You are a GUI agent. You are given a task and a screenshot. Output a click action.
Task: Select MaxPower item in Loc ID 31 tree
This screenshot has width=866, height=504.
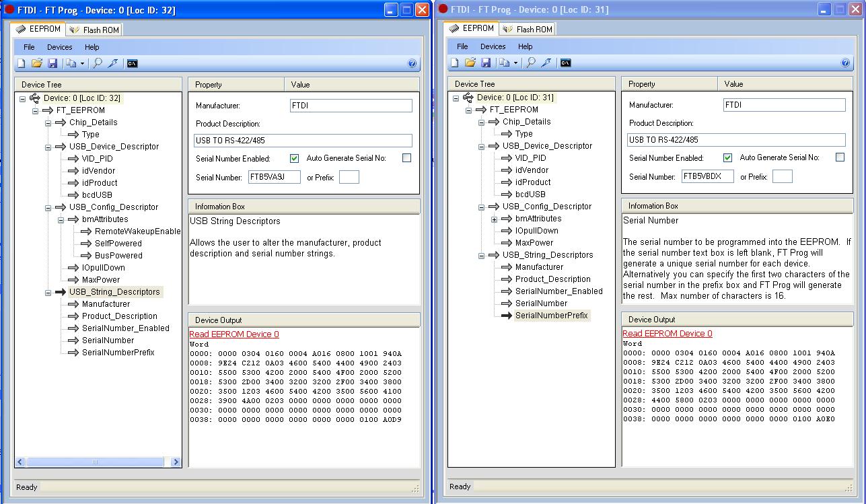[534, 243]
